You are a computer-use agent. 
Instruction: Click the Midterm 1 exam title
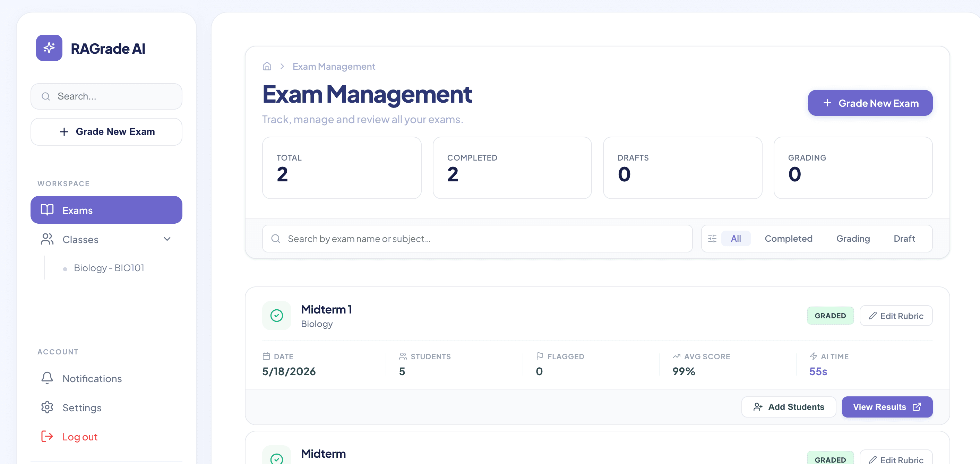tap(326, 309)
